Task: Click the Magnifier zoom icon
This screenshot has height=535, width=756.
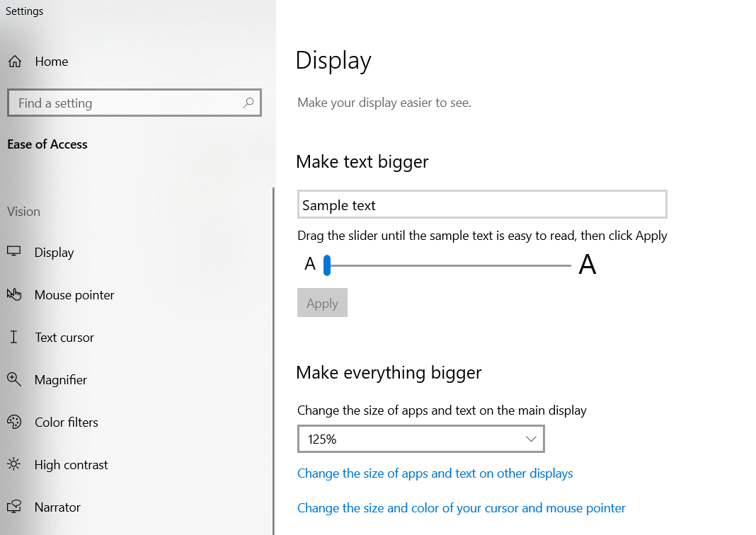Action: coord(14,379)
